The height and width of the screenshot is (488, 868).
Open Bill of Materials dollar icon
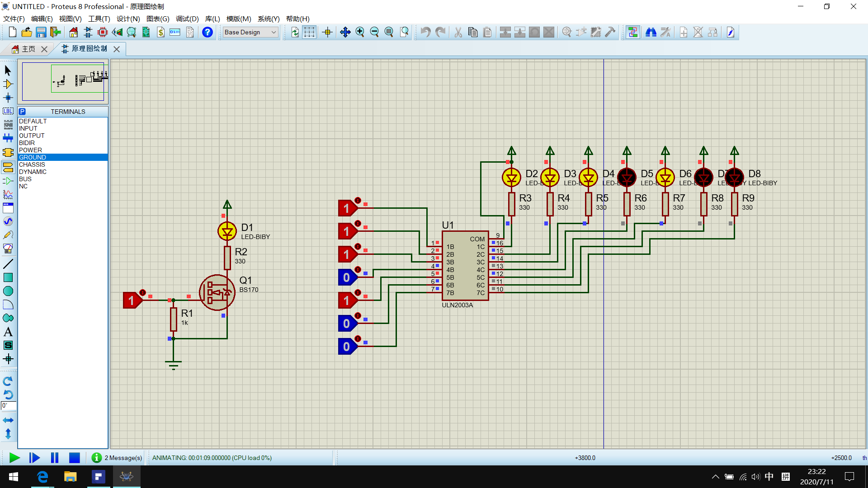tap(160, 32)
